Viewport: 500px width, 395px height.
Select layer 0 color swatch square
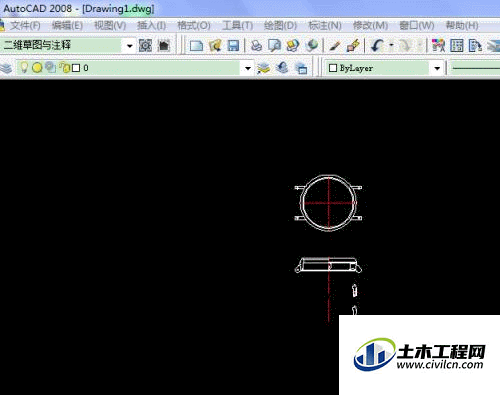pos(76,68)
